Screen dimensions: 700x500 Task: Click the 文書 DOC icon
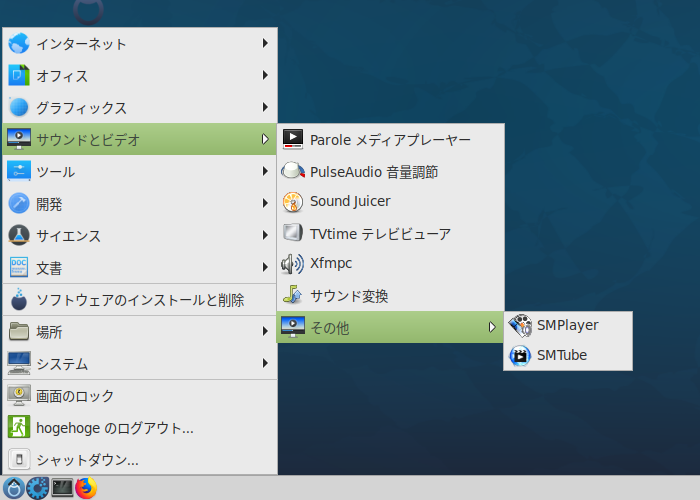coord(19,267)
